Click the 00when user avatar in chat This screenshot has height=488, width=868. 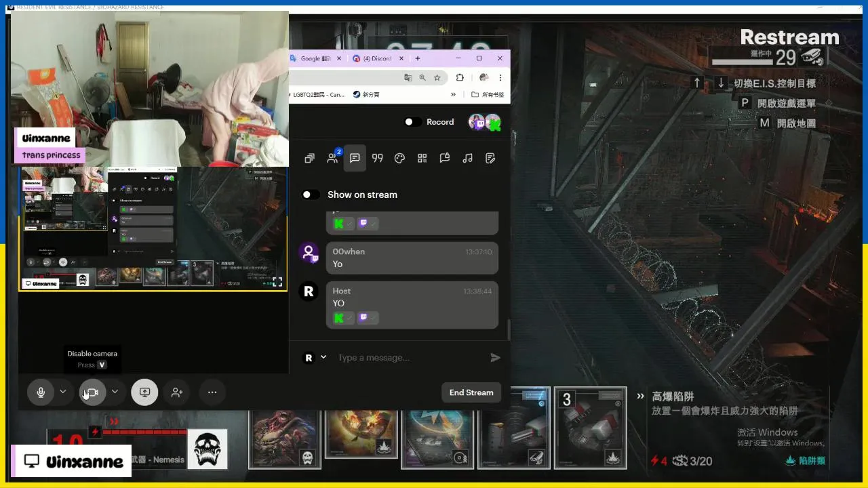point(309,252)
